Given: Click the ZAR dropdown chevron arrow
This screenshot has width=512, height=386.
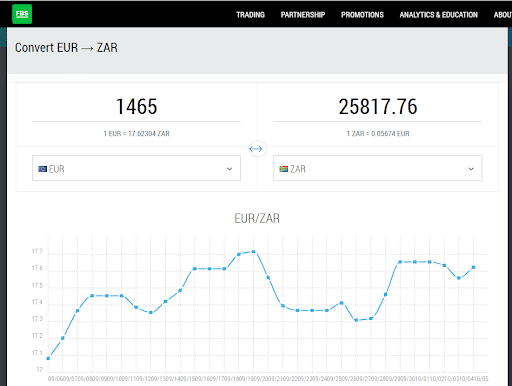Looking at the screenshot, I should click(x=471, y=169).
